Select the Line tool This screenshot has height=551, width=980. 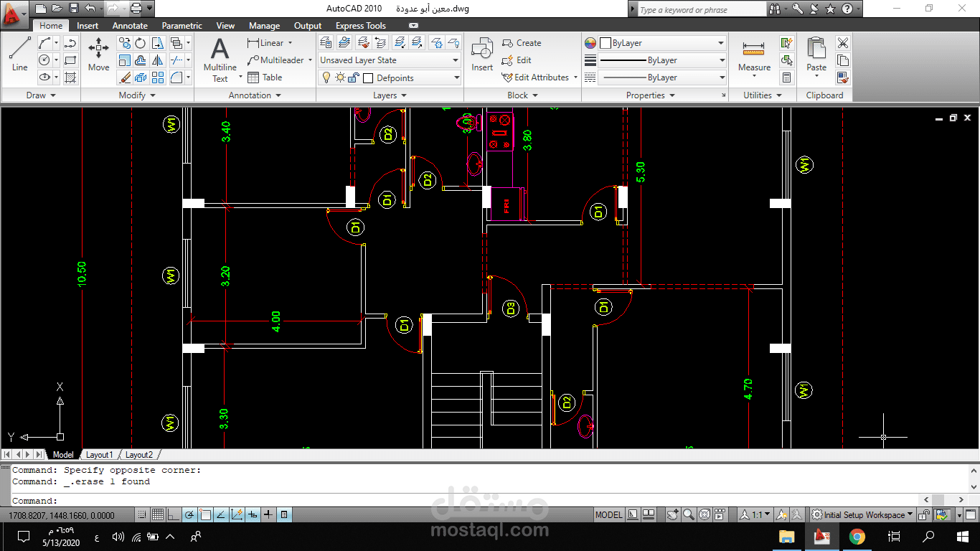(19, 55)
